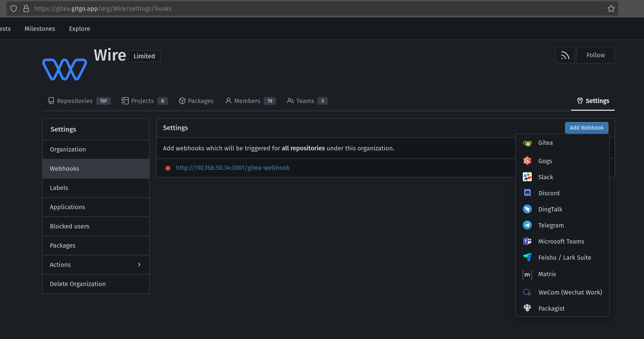Click the site lock icon in address bar
Viewport: 644px width, 339px height.
click(26, 8)
